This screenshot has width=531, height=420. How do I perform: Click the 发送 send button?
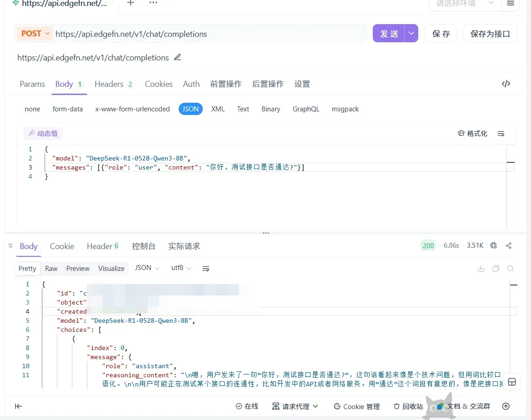[389, 33]
